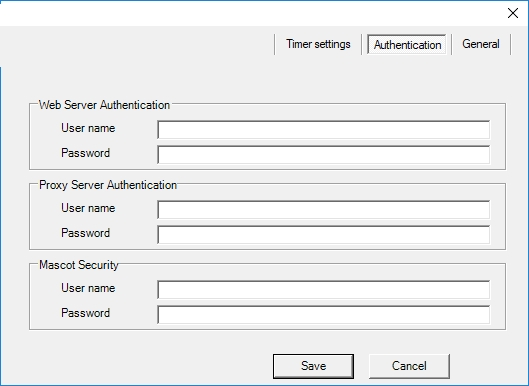Switch to the Timer settings tab
The width and height of the screenshot is (529, 386).
(318, 44)
